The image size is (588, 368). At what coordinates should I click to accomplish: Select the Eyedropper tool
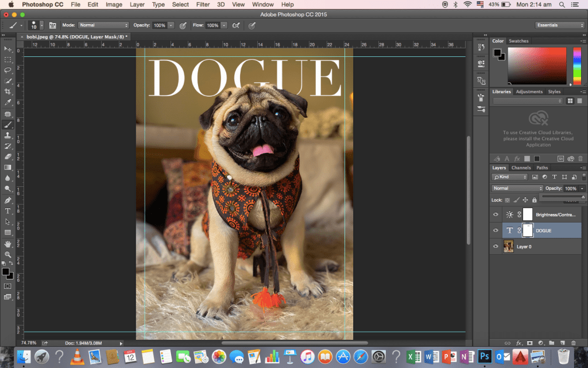tap(8, 102)
